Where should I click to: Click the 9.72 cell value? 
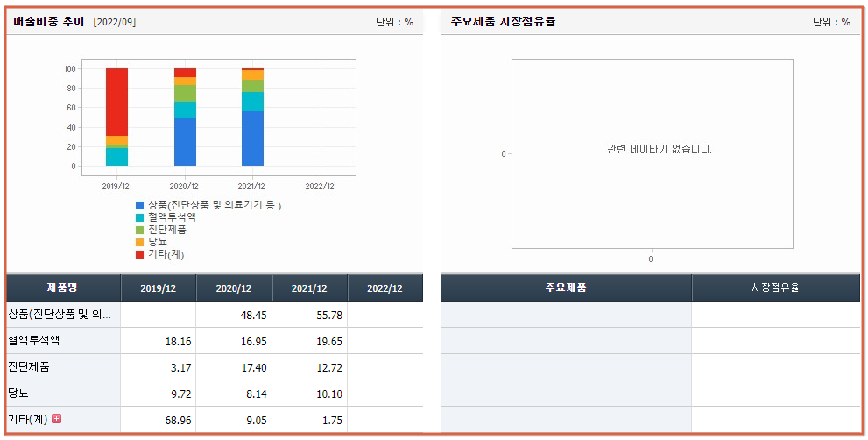point(181,394)
